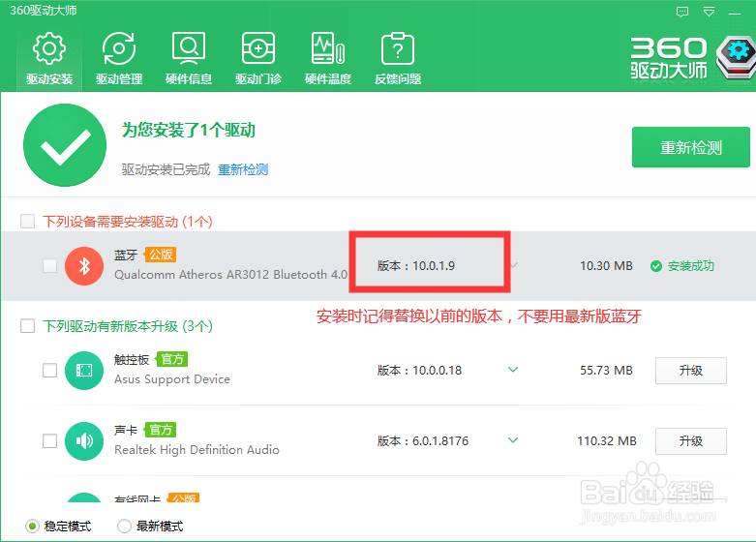Open the 硬件温度 thermometer icon
Screen dimensions: 756x542
(x=328, y=48)
